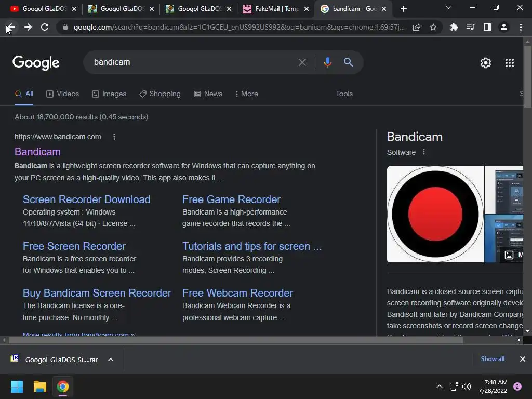Viewport: 532px width, 399px height.
Task: Open more options beside Software label
Action: pos(424,152)
